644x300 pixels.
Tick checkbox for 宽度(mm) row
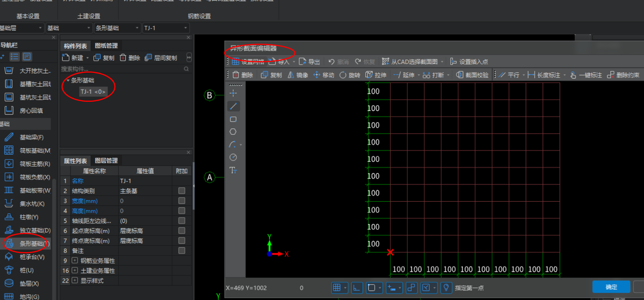pyautogui.click(x=182, y=201)
